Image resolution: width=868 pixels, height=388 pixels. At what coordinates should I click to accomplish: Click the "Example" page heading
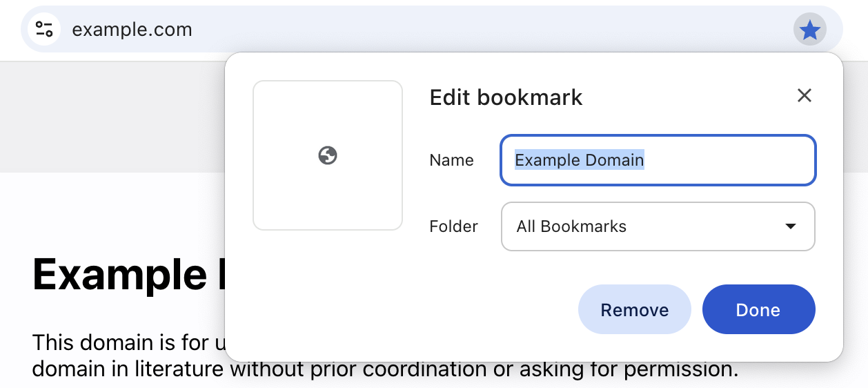coord(119,274)
